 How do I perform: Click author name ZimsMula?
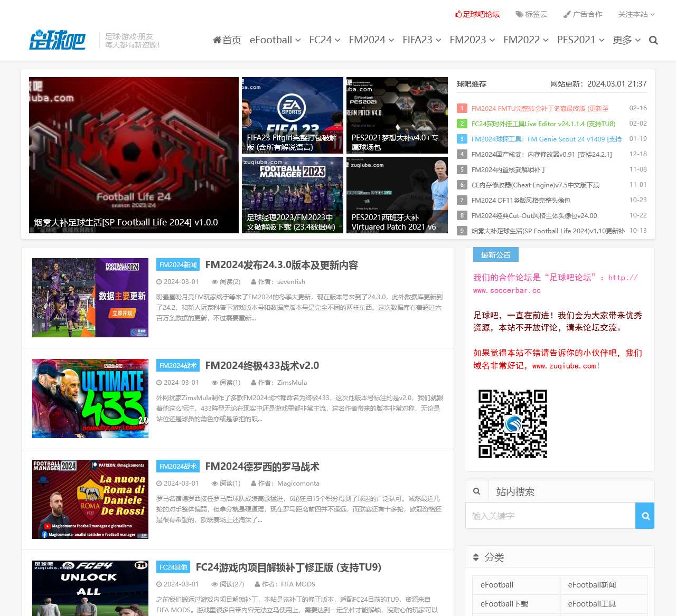[x=292, y=383]
